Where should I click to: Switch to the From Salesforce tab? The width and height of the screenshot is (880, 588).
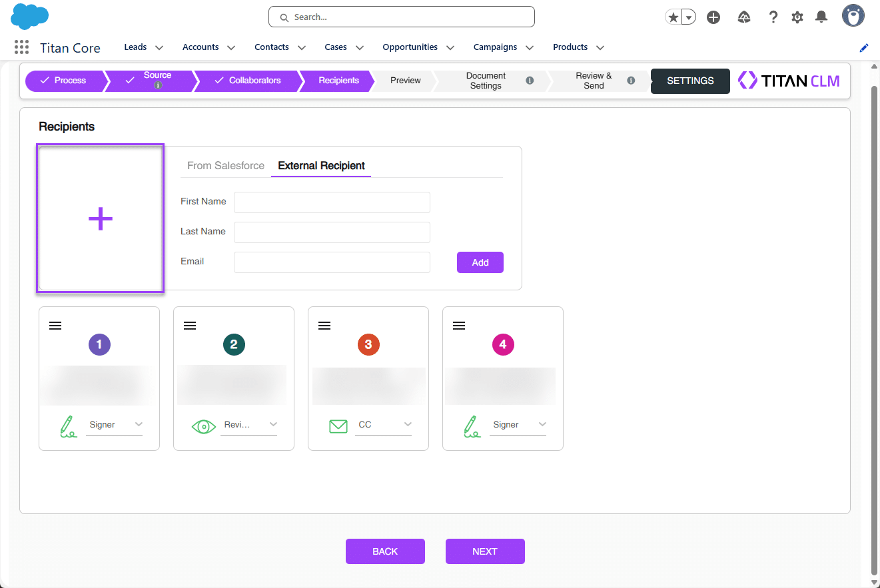(225, 165)
